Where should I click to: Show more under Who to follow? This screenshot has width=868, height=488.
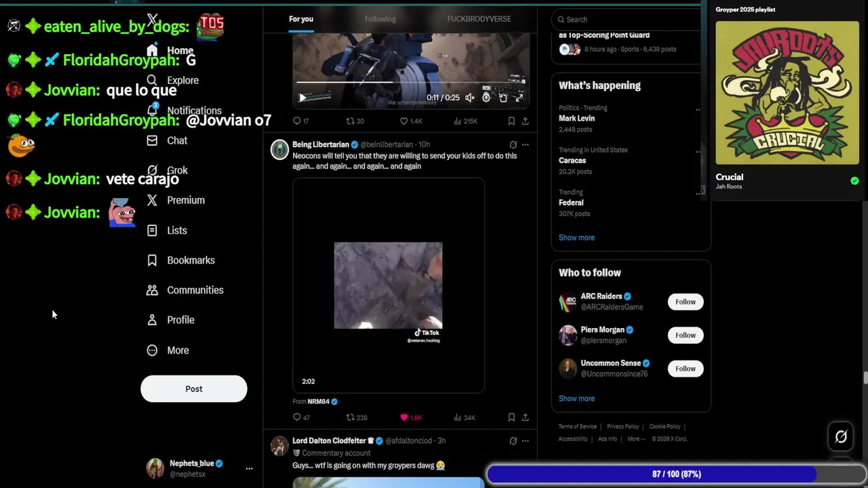point(576,399)
